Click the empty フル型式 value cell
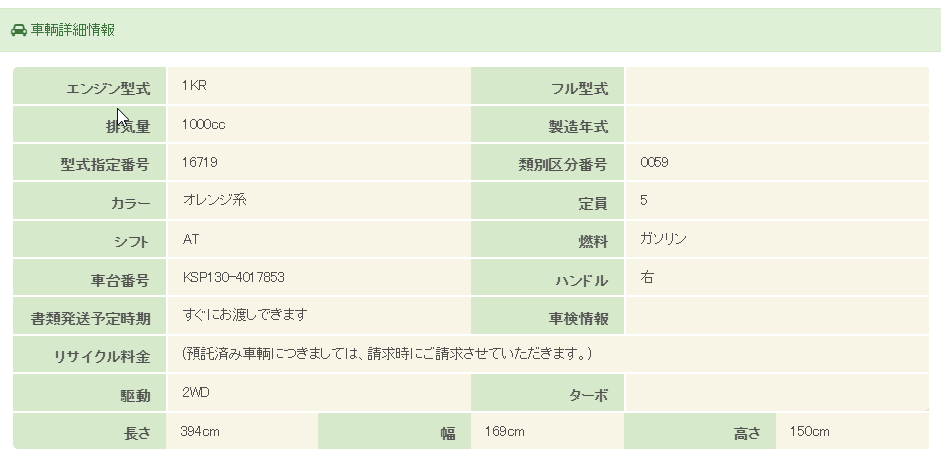This screenshot has height=465, width=941. [776, 88]
